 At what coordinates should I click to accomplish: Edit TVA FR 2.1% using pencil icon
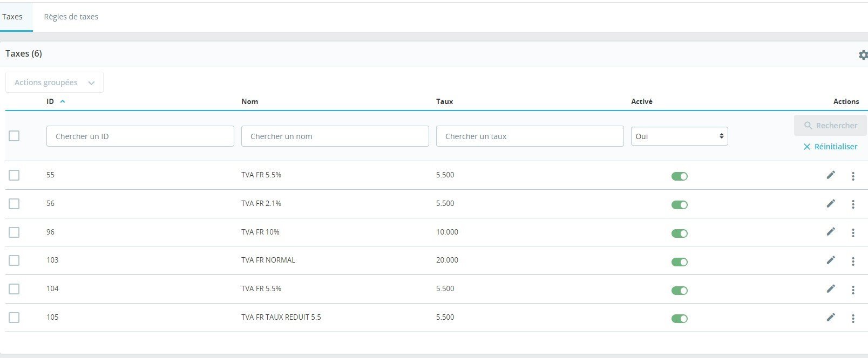pyautogui.click(x=831, y=203)
